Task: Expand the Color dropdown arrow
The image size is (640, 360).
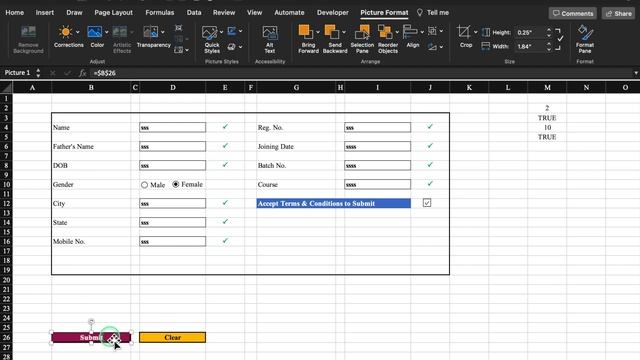Action: 107,32
